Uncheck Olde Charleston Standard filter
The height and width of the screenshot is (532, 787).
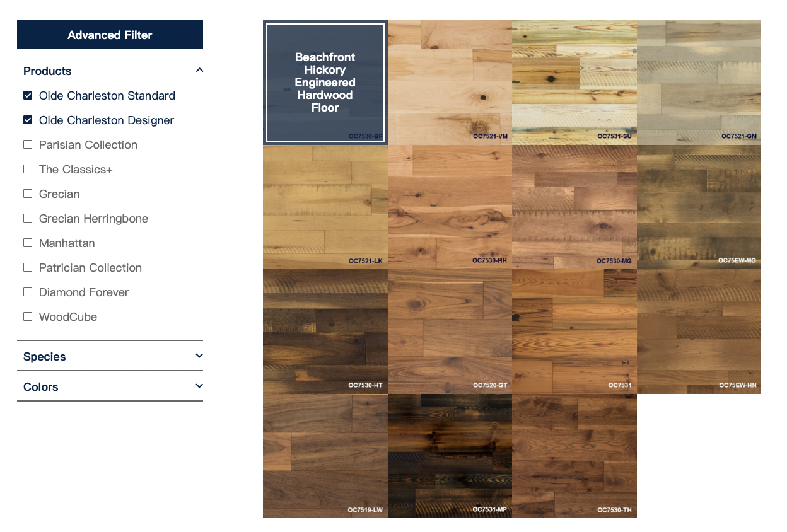(x=28, y=96)
